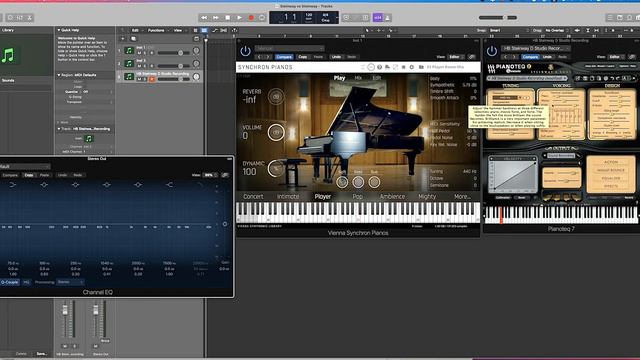Rewind the transport in the control bar

tap(204, 18)
